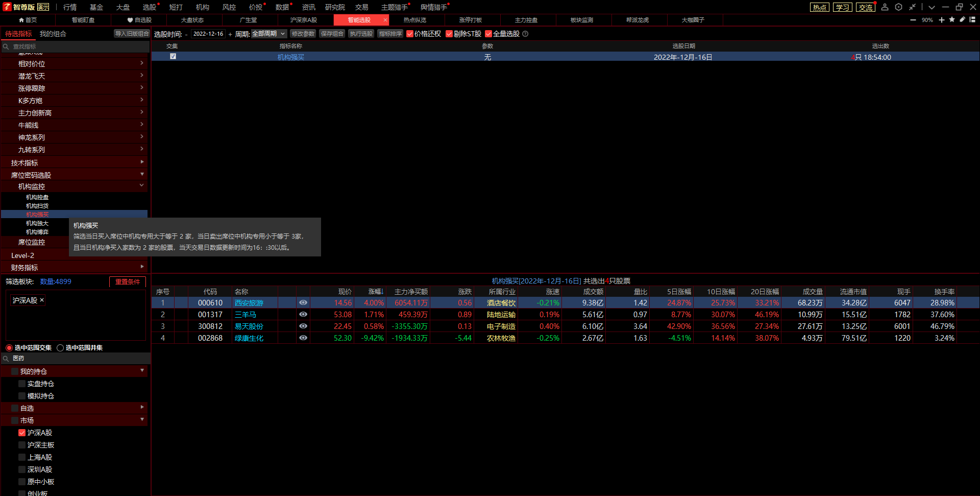Check the 沪深主板 checkbox
Screen dimensions: 980x496
[22, 445]
